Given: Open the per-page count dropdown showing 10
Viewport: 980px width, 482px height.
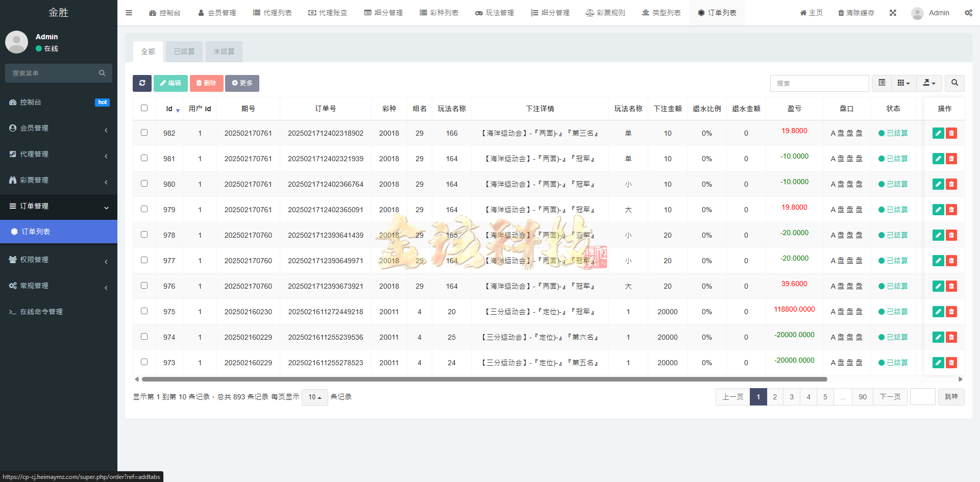Looking at the screenshot, I should pos(314,397).
